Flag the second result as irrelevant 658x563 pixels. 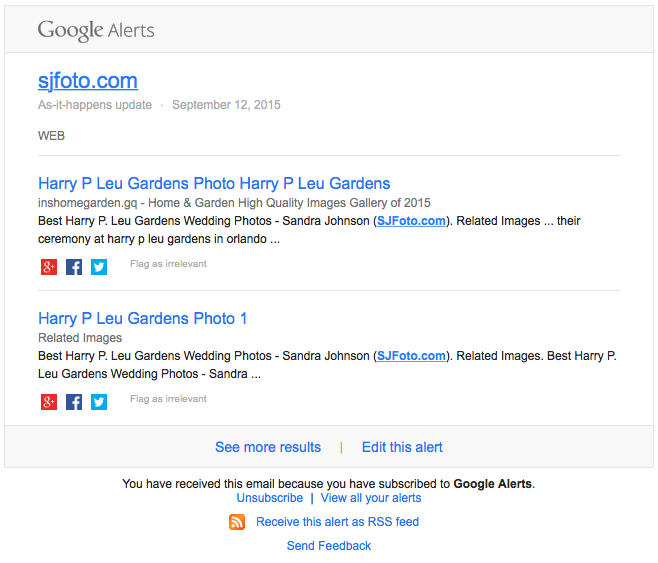[x=168, y=399]
